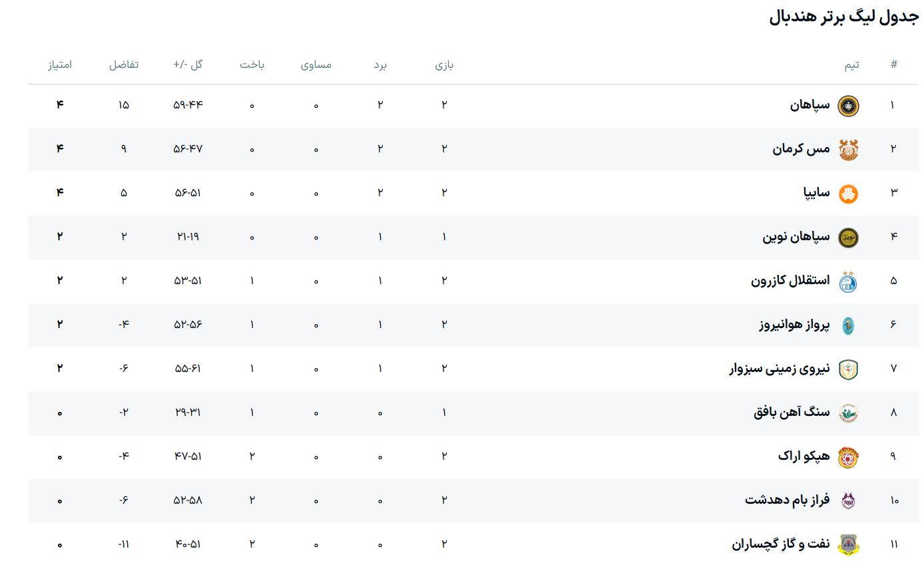Click the سنگ آهن بافق team logo
This screenshot has width=924, height=569.
[x=847, y=413]
